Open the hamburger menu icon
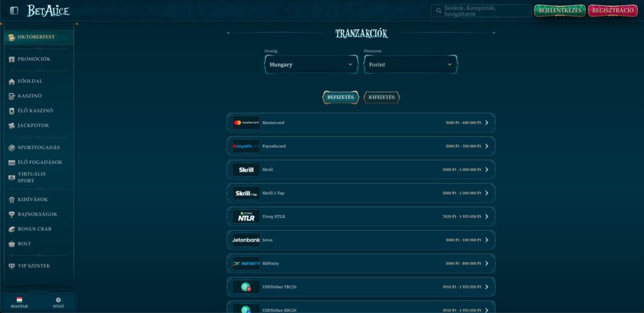Screen dimensions: 644x313 coord(14,11)
